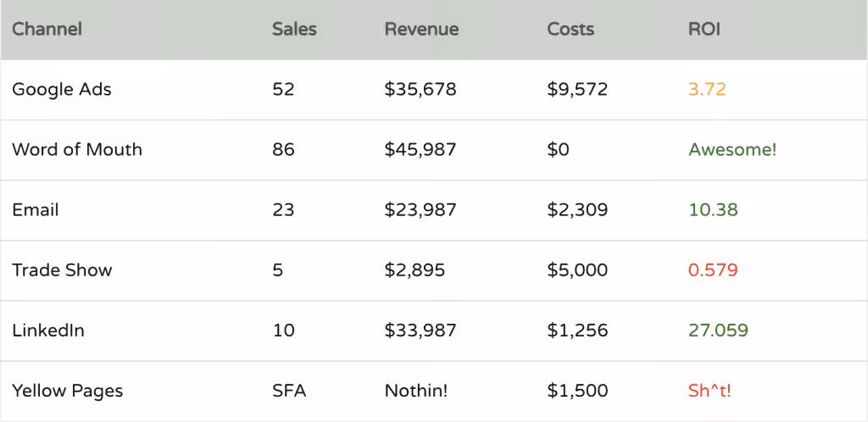Click the Revenue column header
868x422 pixels.
(421, 29)
